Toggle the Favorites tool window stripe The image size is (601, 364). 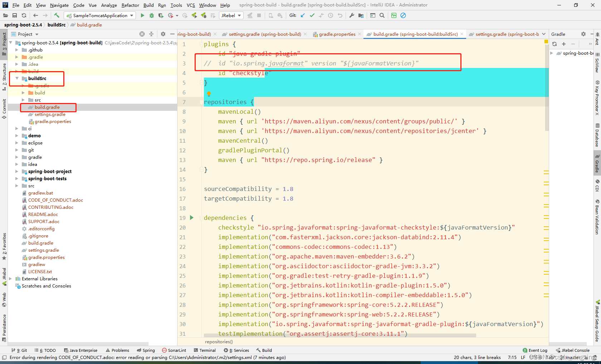pyautogui.click(x=4, y=247)
